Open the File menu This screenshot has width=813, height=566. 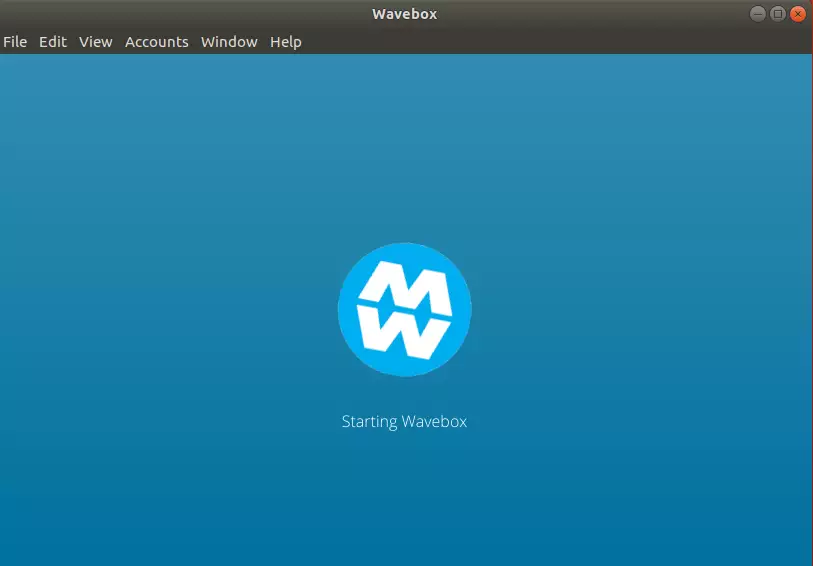(x=15, y=41)
